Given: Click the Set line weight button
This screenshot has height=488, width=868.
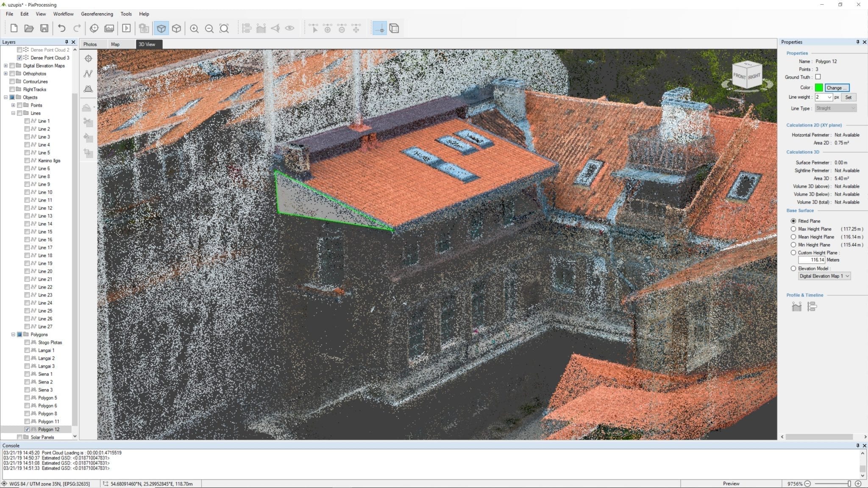Looking at the screenshot, I should pos(849,97).
